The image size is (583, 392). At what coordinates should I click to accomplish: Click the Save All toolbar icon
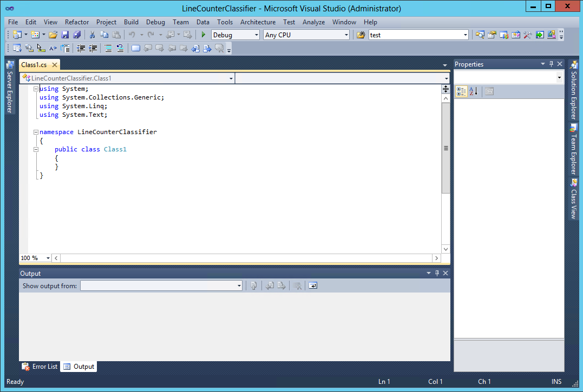point(77,34)
